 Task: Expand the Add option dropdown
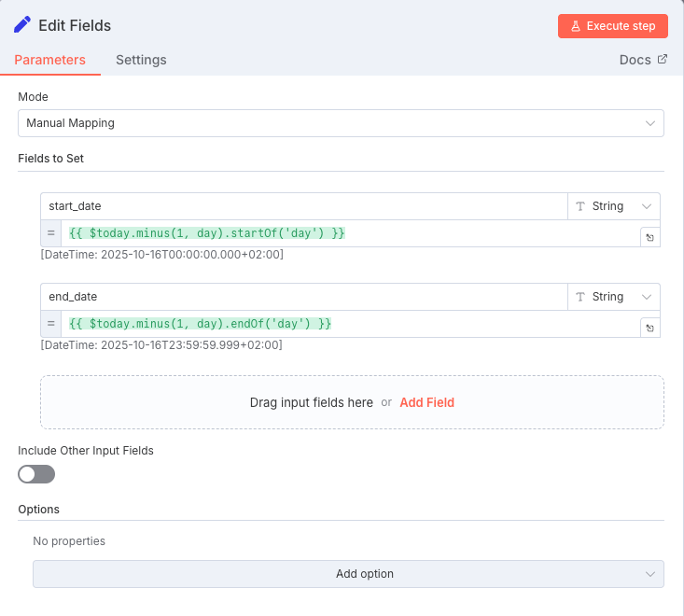pyautogui.click(x=348, y=574)
